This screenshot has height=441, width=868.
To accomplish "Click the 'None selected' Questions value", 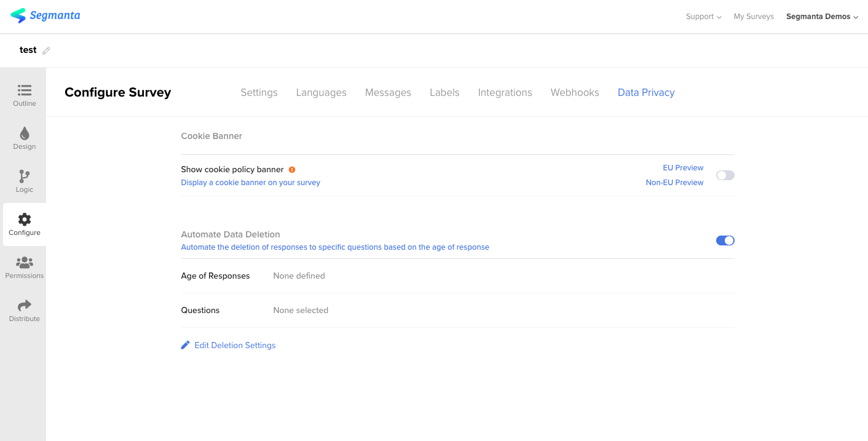I will coord(301,310).
